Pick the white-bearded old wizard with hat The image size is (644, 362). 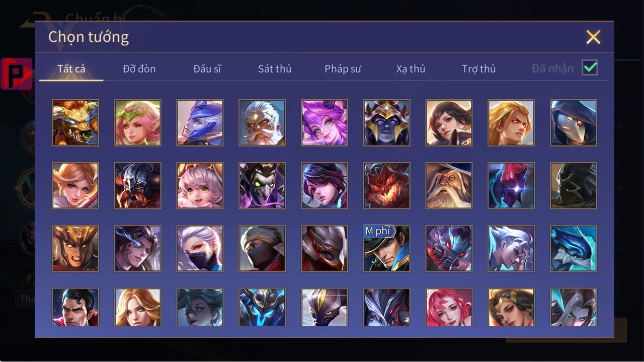point(449,186)
